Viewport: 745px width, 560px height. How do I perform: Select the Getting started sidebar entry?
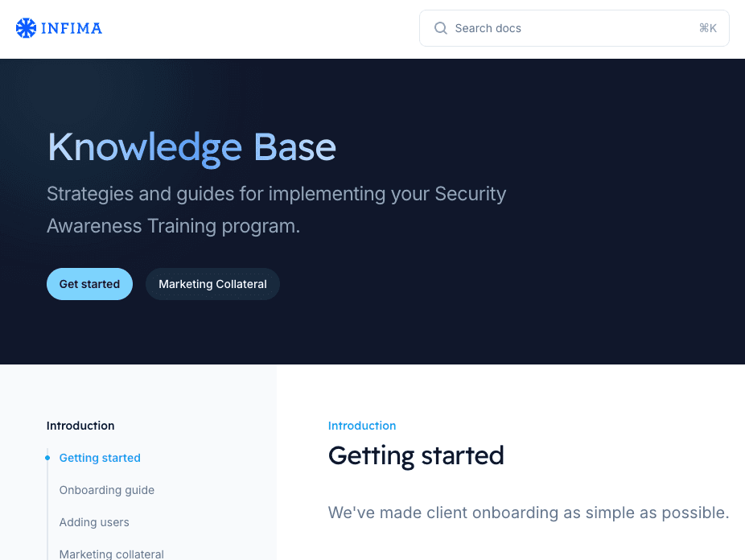(x=100, y=457)
